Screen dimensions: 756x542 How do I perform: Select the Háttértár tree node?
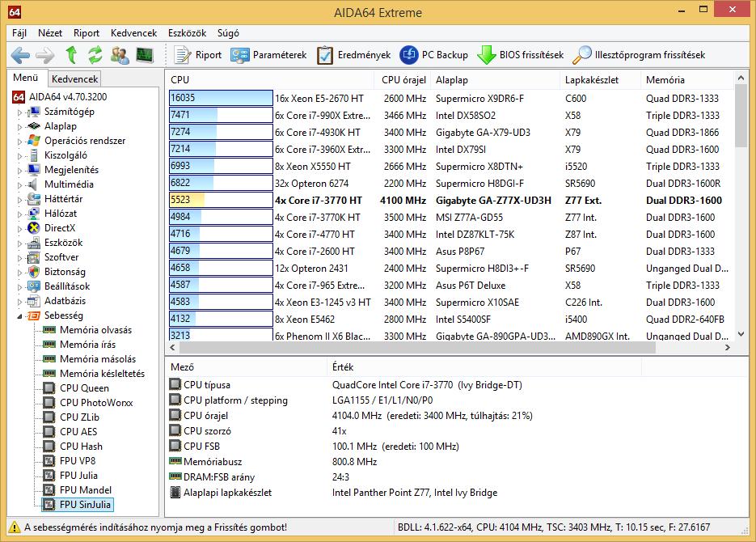(63, 199)
